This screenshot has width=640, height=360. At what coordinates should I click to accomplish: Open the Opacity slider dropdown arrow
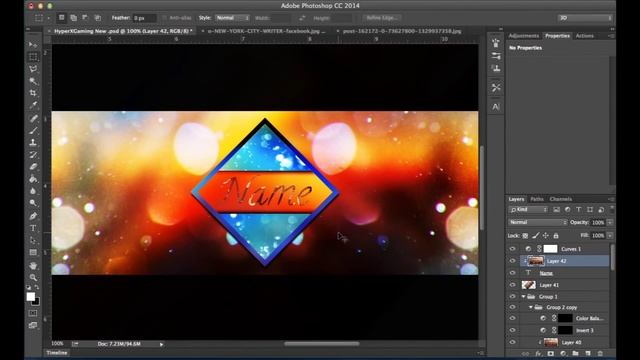pos(610,222)
